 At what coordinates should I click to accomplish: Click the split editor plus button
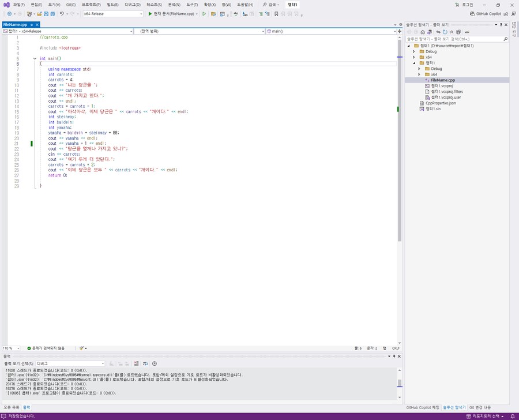click(400, 31)
